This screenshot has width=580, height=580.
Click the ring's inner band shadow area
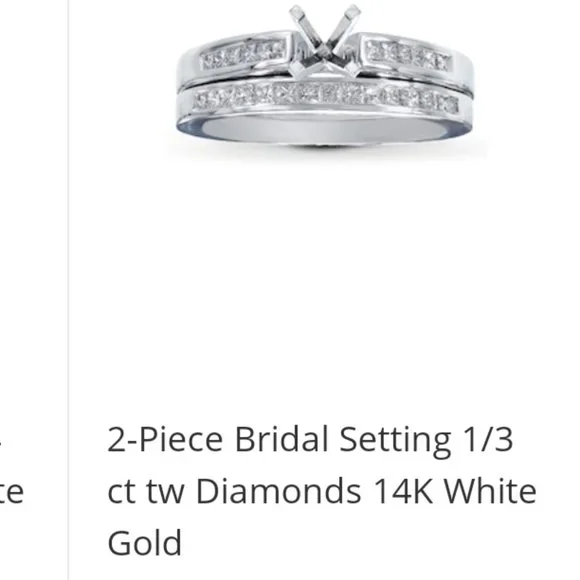(322, 130)
